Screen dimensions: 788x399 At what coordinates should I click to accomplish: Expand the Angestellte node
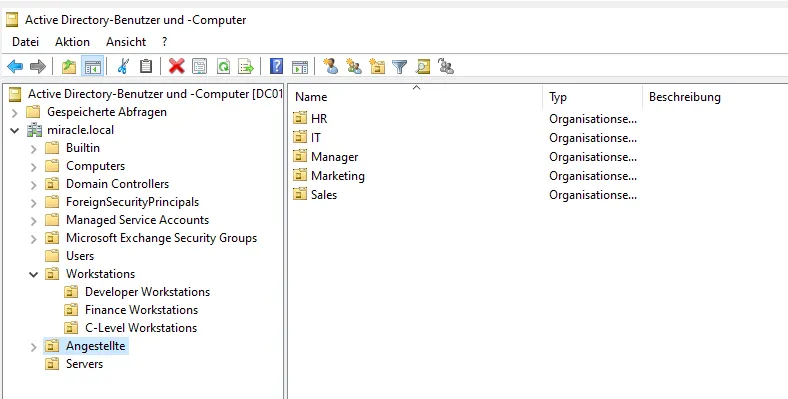tap(34, 347)
